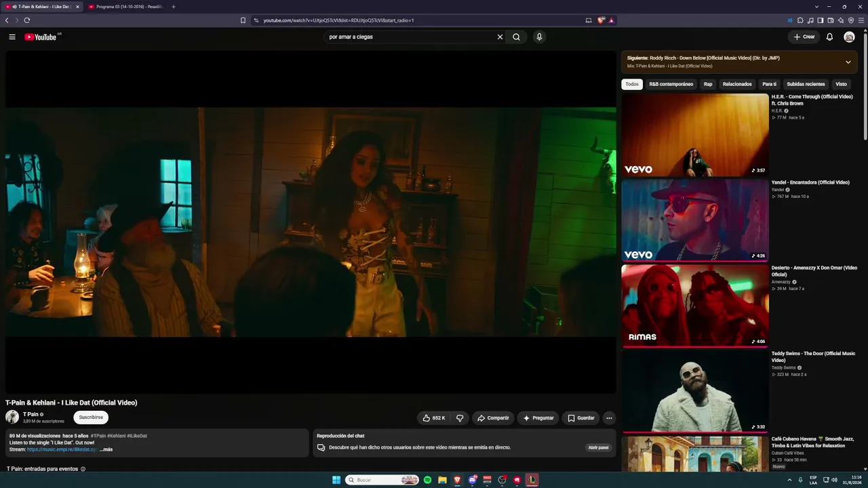
Task: Open Yandel Encantadora video thumbnail
Action: point(695,220)
